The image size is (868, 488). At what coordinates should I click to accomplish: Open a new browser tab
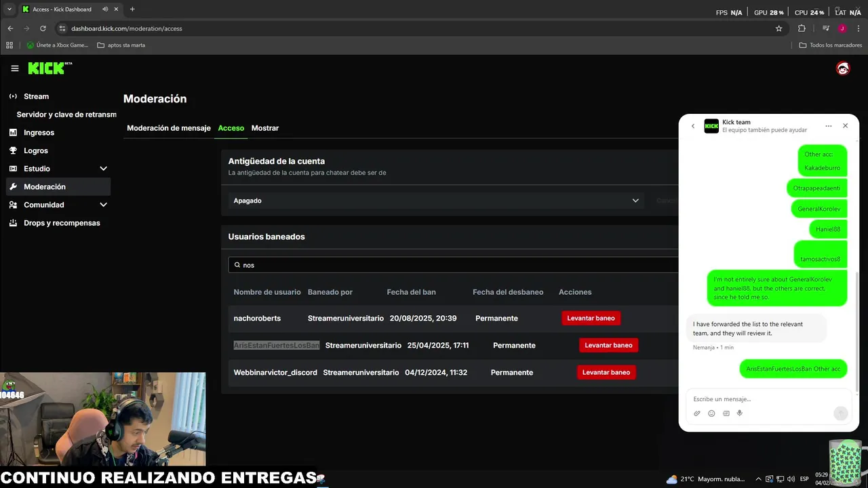(x=132, y=9)
